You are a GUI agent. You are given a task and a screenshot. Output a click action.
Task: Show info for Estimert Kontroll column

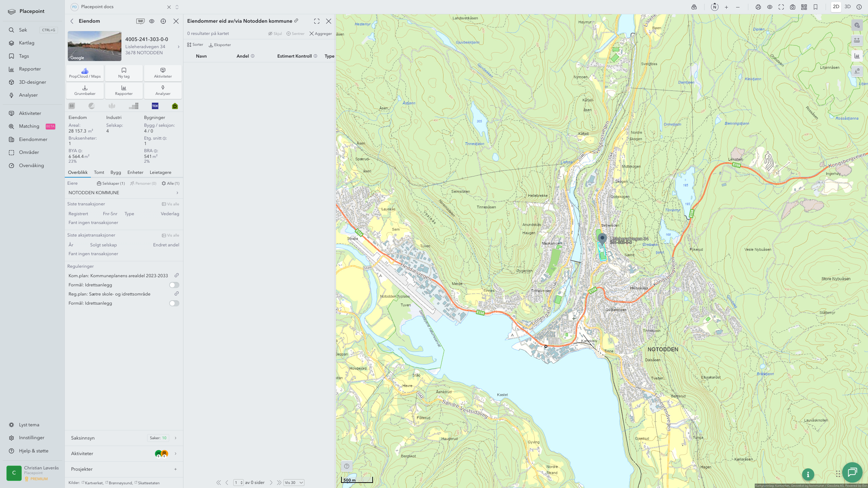click(x=315, y=56)
